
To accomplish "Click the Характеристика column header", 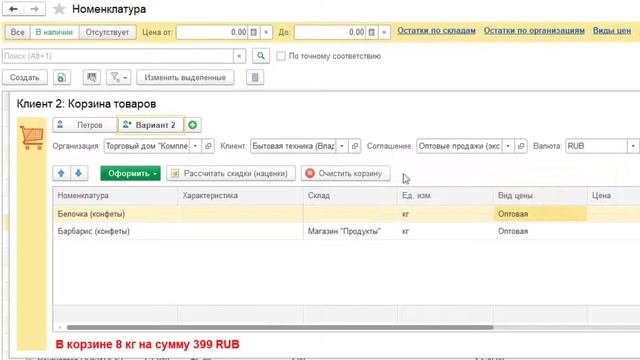I will 241,196.
